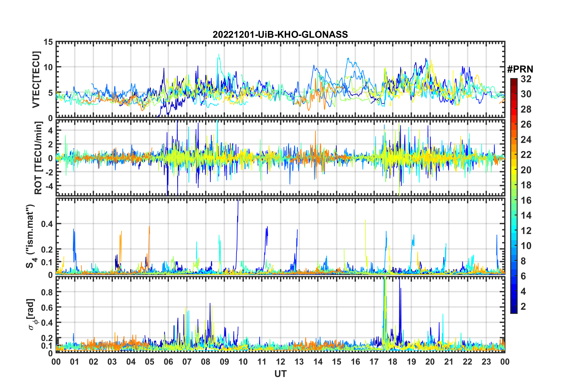Screen dimensions: 561x392
Task: Pick colorbar tick label 6
Action: tap(523, 276)
